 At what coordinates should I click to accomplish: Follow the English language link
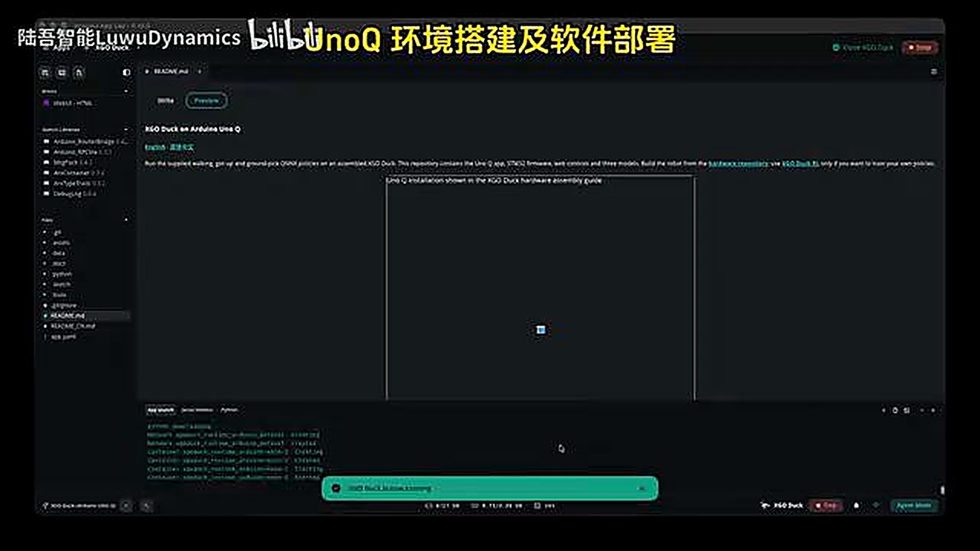coord(155,147)
